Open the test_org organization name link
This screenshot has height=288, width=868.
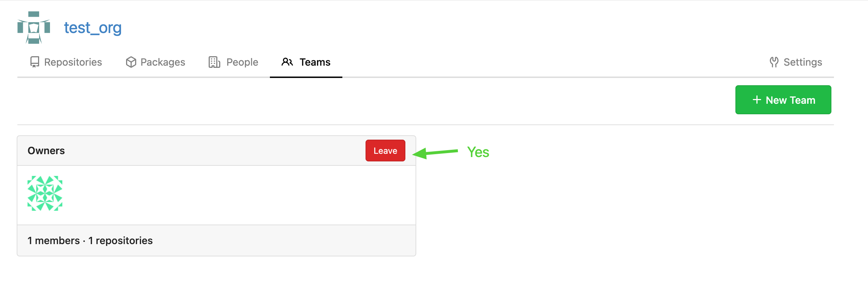[x=93, y=28]
